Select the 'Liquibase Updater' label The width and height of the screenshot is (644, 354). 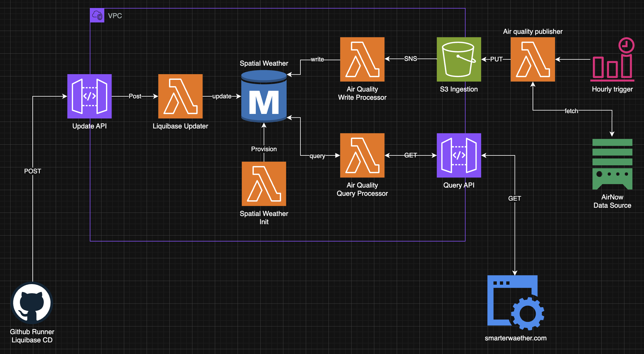(x=180, y=126)
